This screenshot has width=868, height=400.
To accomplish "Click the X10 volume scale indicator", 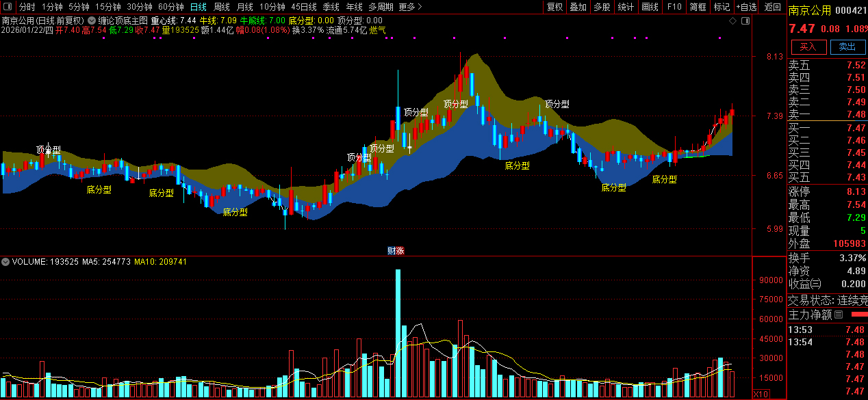I will pos(760,394).
